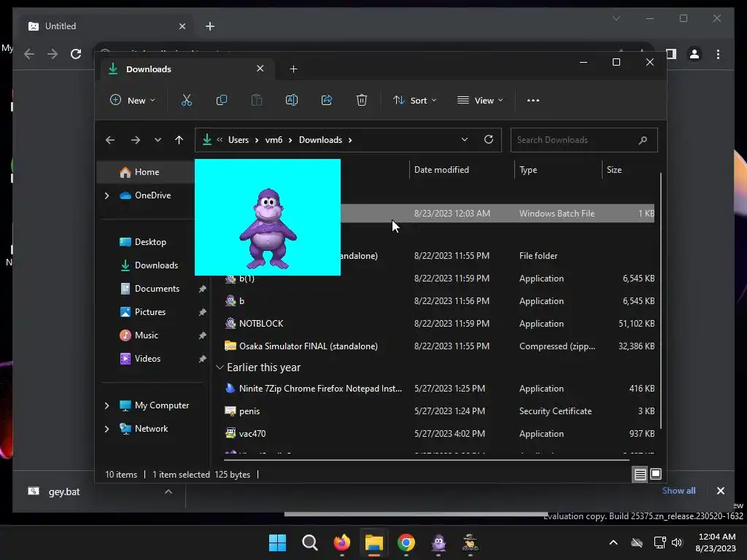
Task: Click the Rename icon in toolbar
Action: 292,101
